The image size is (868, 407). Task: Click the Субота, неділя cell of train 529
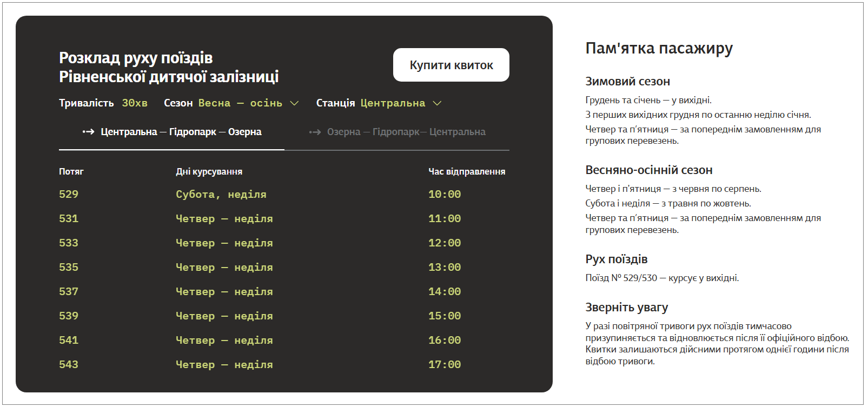[x=221, y=195]
